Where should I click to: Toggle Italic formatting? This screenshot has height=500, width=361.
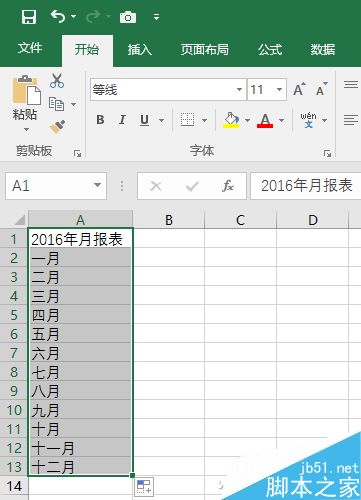pyautogui.click(x=122, y=120)
